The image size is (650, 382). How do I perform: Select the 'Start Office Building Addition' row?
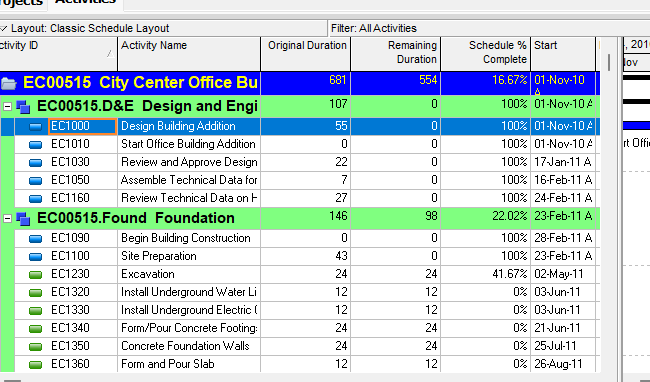click(307, 144)
